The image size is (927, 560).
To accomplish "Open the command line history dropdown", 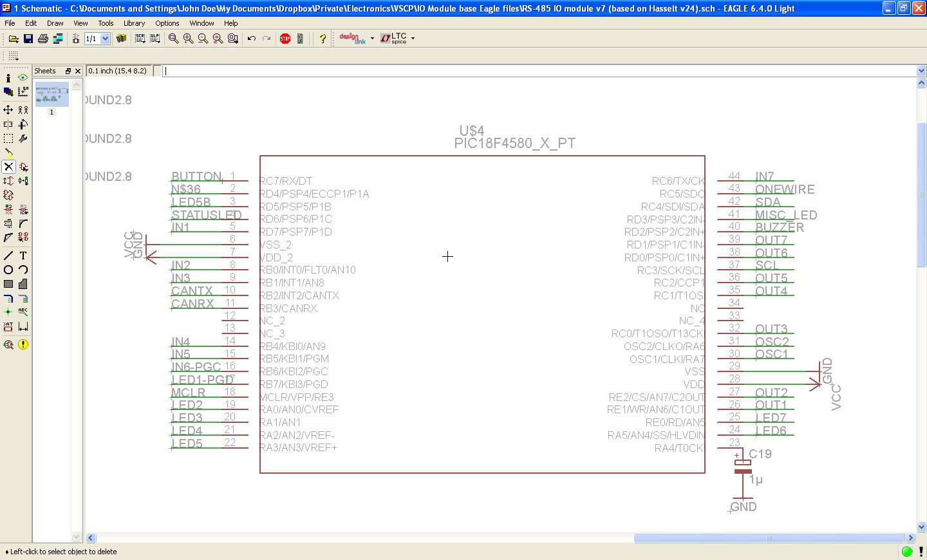I will tap(921, 71).
